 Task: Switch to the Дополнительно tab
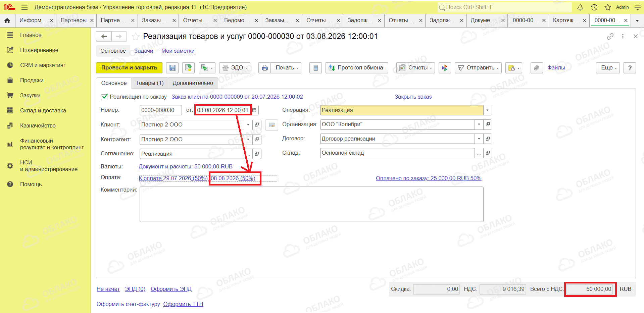(x=193, y=83)
